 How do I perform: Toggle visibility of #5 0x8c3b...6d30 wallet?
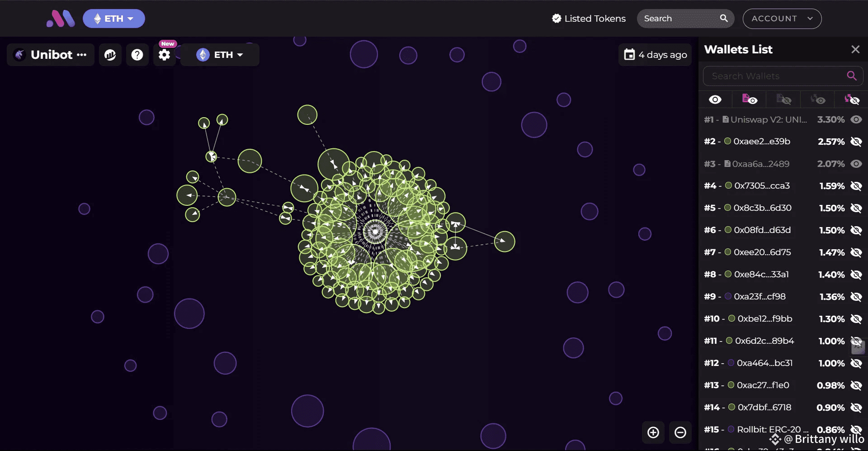856,208
